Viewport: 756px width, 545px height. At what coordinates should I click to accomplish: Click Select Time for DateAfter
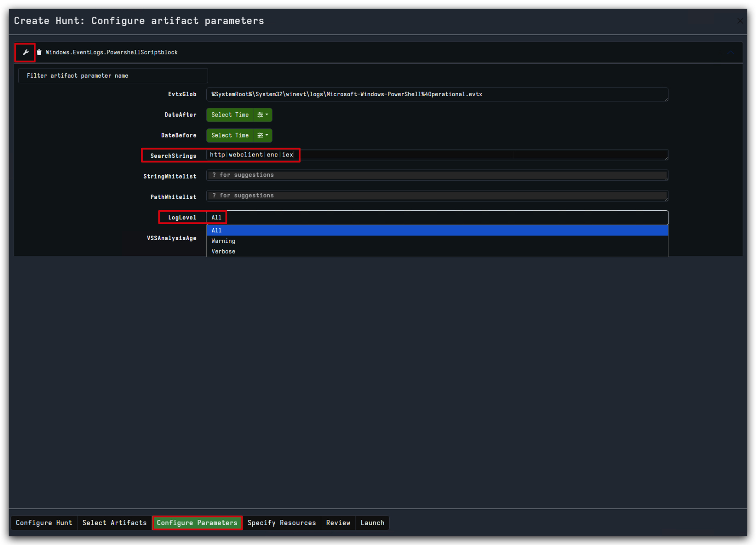click(230, 115)
